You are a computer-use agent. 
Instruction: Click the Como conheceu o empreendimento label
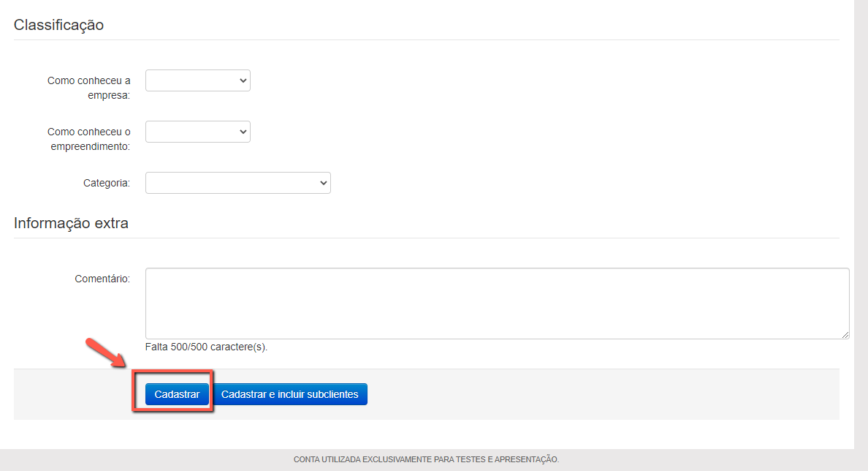[x=88, y=139]
